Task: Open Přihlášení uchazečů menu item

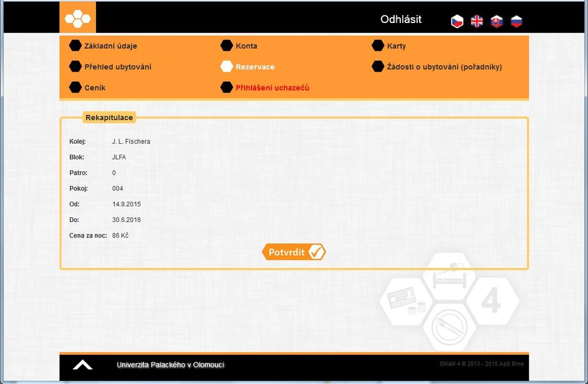Action: pos(272,87)
